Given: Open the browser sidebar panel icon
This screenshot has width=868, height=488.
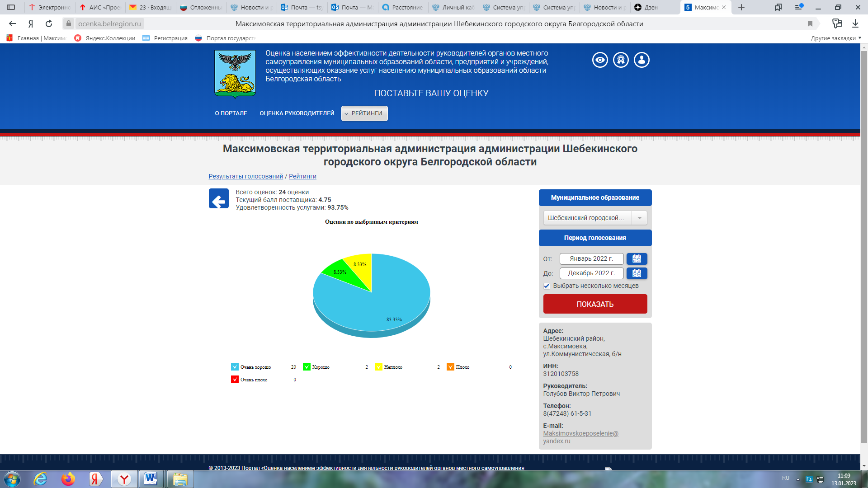Looking at the screenshot, I should tap(11, 7).
